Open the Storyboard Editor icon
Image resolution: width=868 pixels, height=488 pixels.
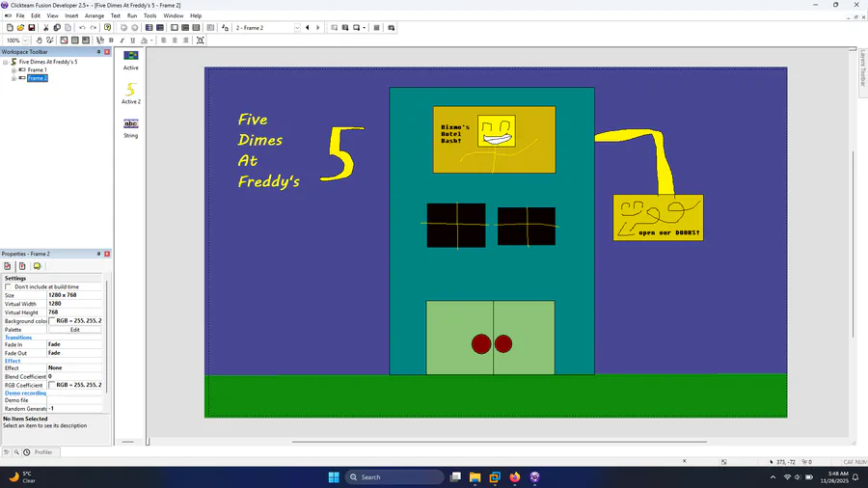149,28
